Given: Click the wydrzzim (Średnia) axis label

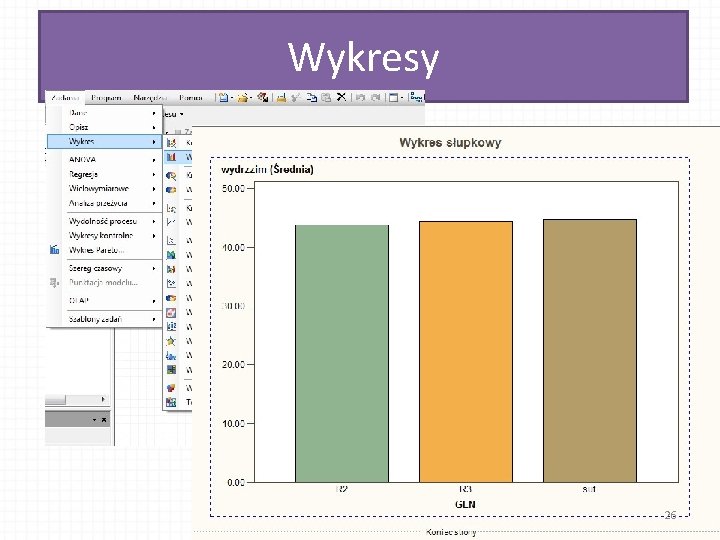Looking at the screenshot, I should [267, 169].
